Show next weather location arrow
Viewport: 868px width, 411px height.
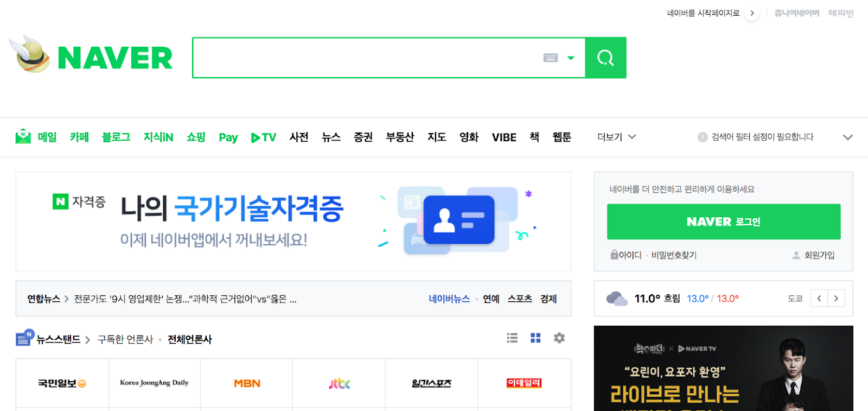[x=836, y=298]
